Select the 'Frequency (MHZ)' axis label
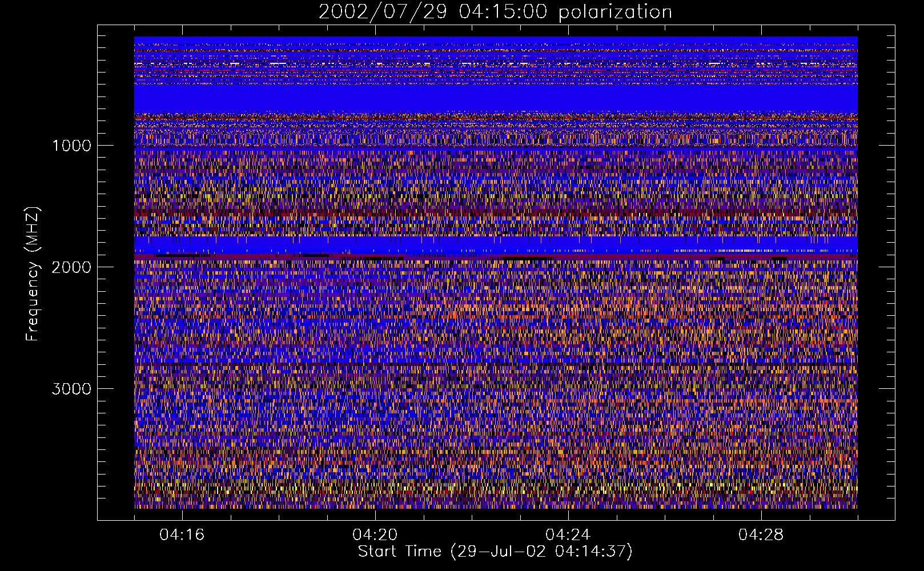The width and height of the screenshot is (924, 571). 33,274
